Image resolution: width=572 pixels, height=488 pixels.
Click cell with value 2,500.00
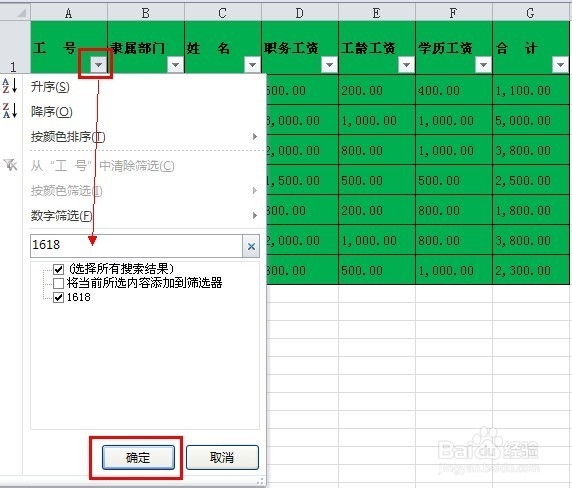pos(531,180)
